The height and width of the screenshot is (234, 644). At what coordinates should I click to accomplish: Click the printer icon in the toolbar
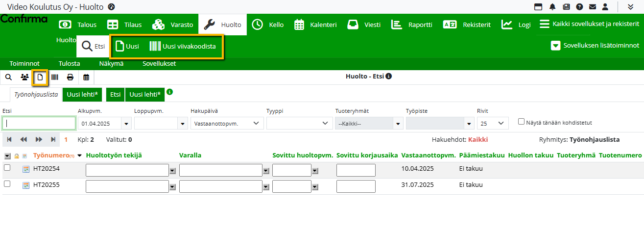click(71, 77)
